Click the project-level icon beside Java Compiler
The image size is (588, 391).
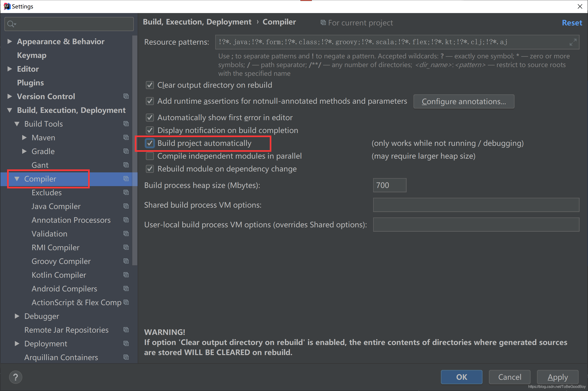[126, 206]
